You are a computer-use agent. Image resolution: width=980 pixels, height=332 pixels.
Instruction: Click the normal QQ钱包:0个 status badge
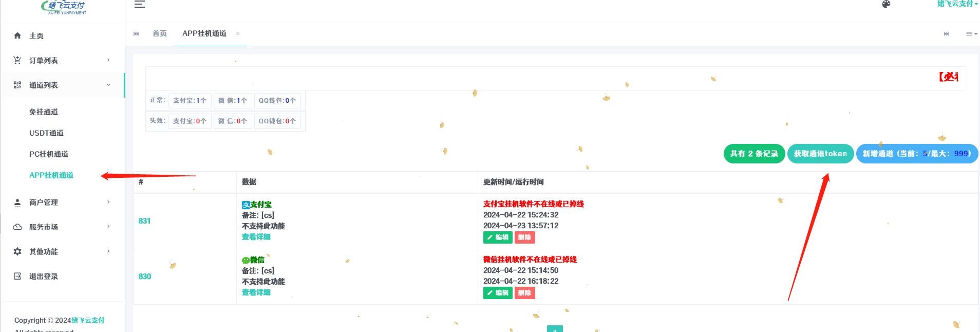pos(277,101)
